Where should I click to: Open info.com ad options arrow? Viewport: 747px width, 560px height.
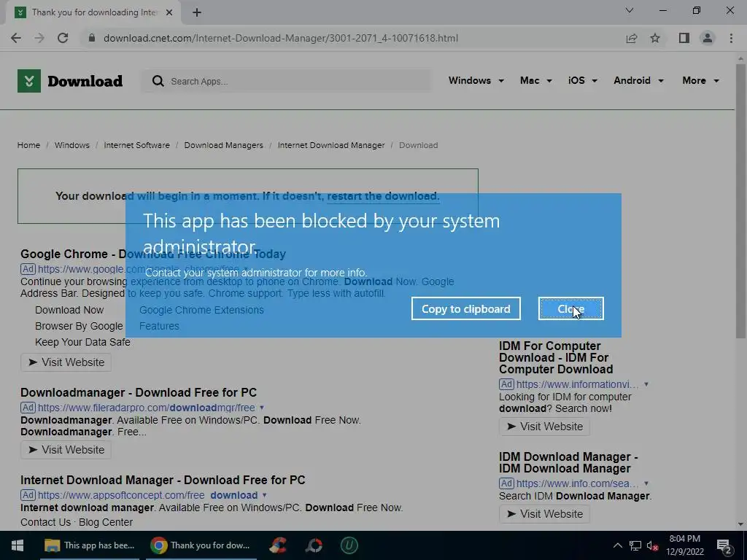(x=646, y=483)
